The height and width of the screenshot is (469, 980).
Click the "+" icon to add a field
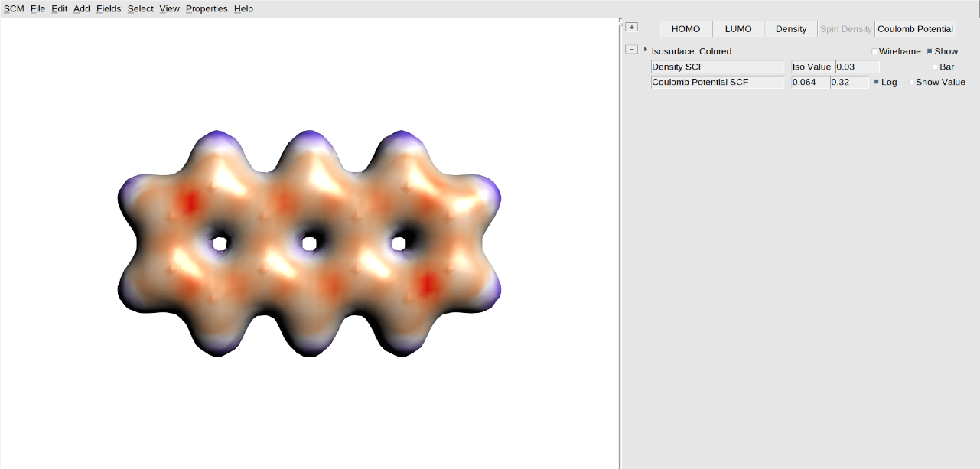[631, 26]
